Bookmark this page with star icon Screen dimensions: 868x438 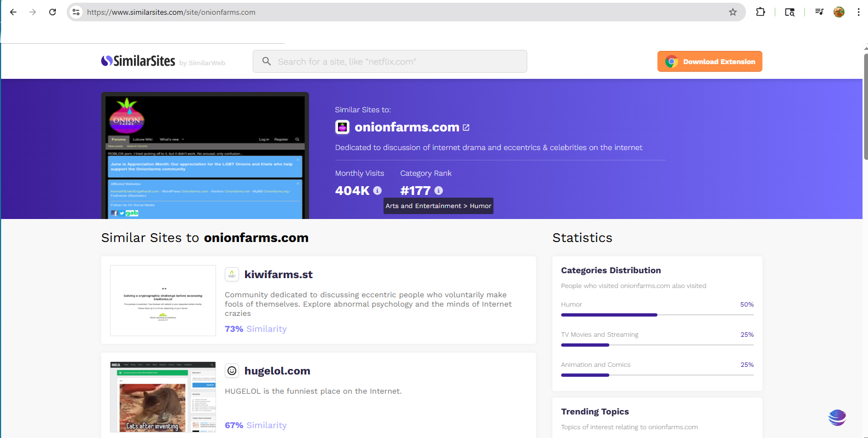coord(732,12)
